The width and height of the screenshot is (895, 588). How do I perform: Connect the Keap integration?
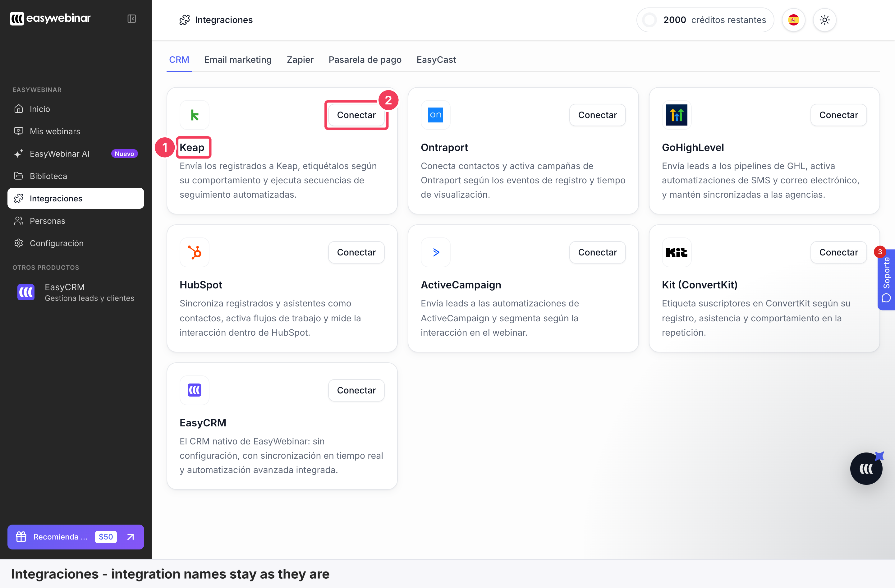coord(356,115)
